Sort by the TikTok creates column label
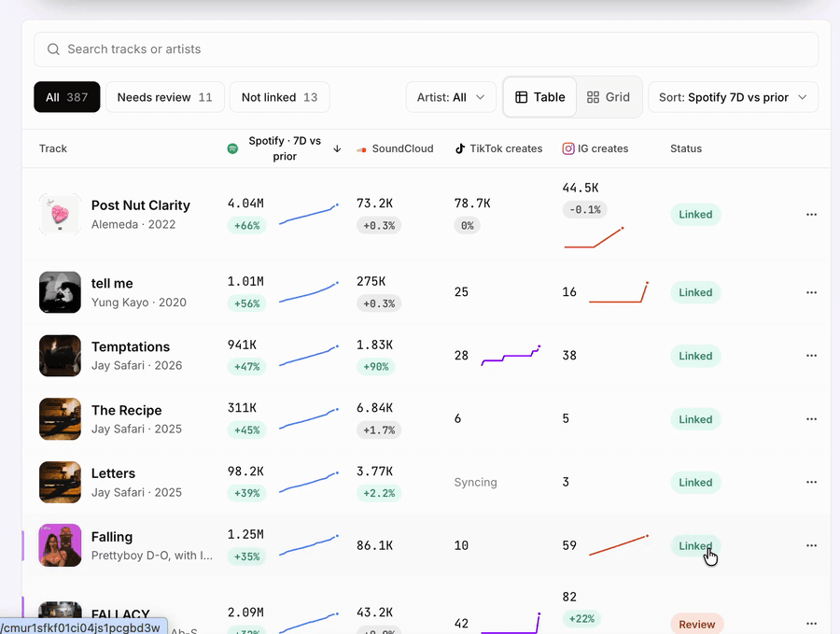840x634 pixels. [506, 148]
